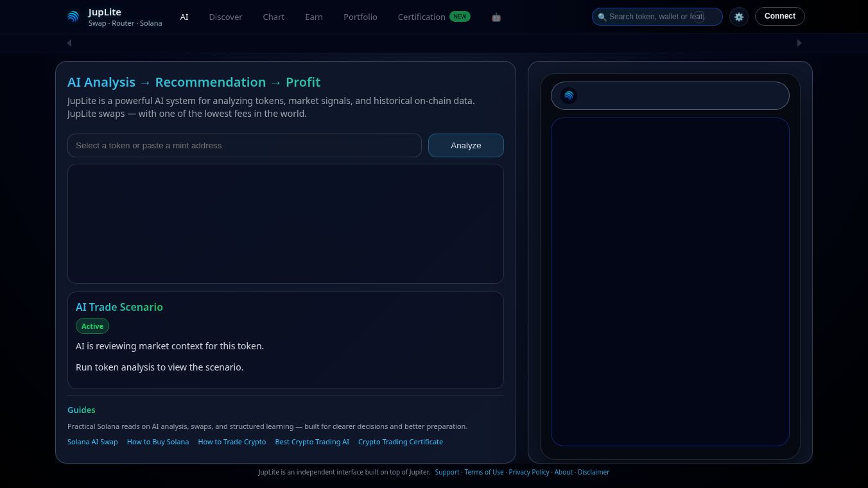This screenshot has width=868, height=488.
Task: Open the Best Crypto Trading AI guide
Action: coord(312,442)
